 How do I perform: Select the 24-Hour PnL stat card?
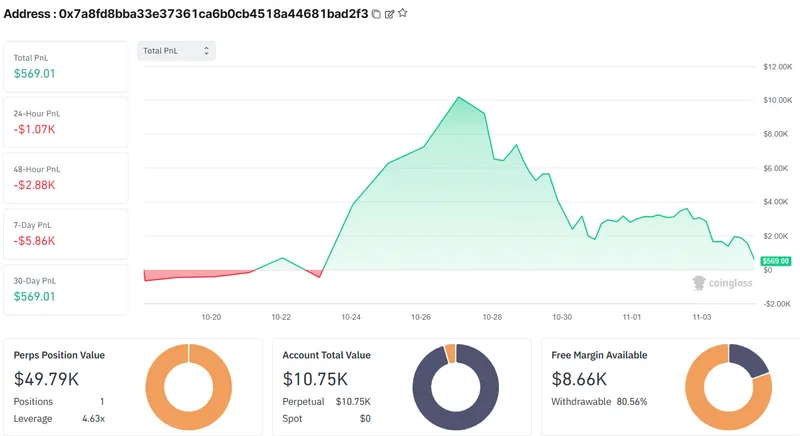coord(66,122)
